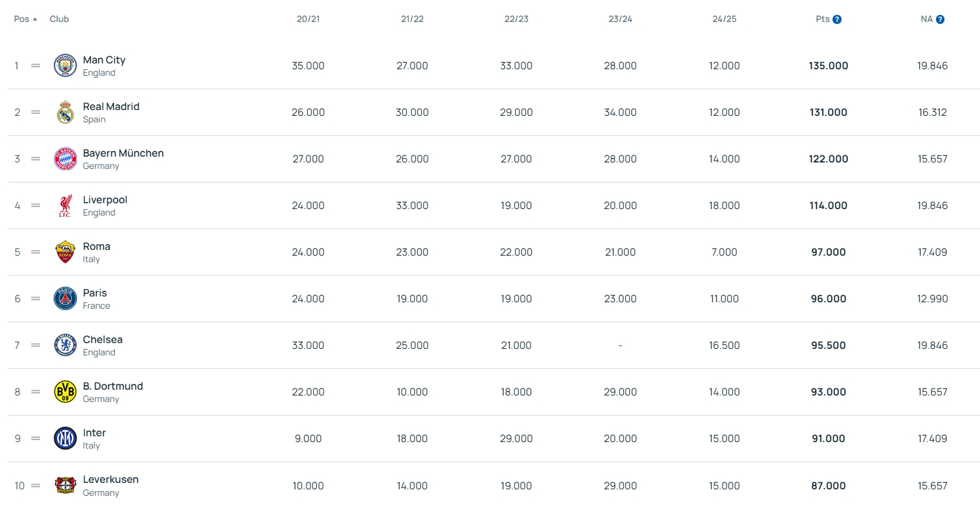The image size is (980, 512).
Task: Open the Inter club link
Action: (x=94, y=433)
